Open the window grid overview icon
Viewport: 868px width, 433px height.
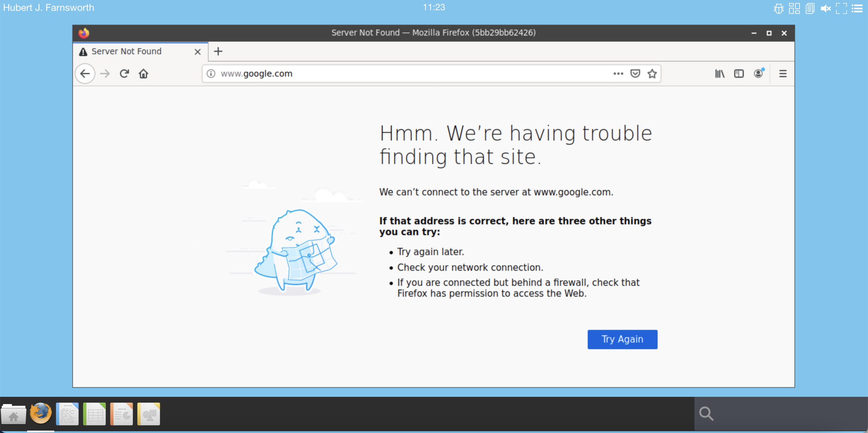pyautogui.click(x=794, y=8)
